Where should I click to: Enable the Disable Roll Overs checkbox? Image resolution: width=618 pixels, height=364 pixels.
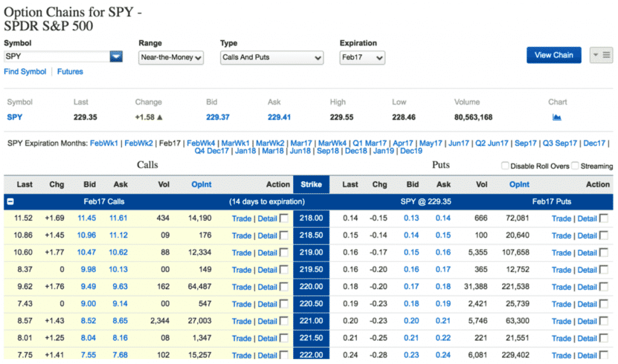tap(505, 165)
